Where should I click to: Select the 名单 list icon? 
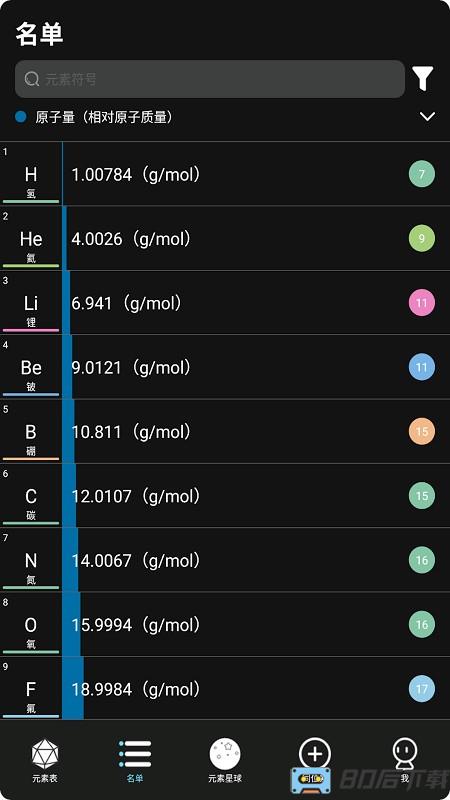[x=135, y=754]
